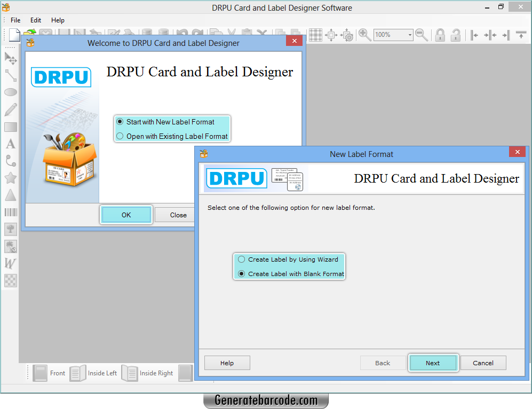This screenshot has height=409, width=532.
Task: Click the checkered background tool
Action: [11, 281]
